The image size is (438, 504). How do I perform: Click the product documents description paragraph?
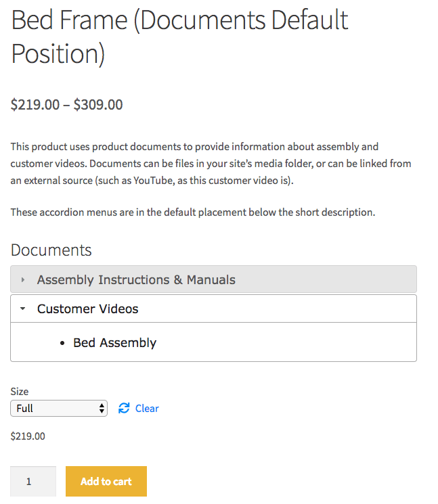[x=211, y=164]
